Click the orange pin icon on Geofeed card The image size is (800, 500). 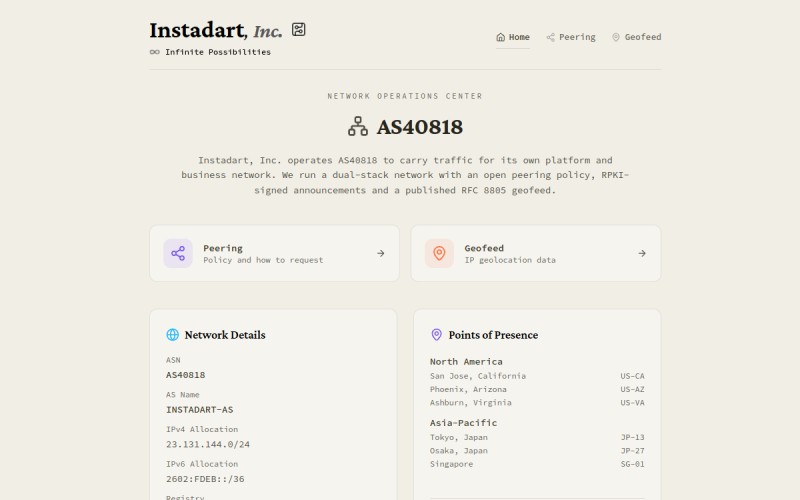(439, 253)
